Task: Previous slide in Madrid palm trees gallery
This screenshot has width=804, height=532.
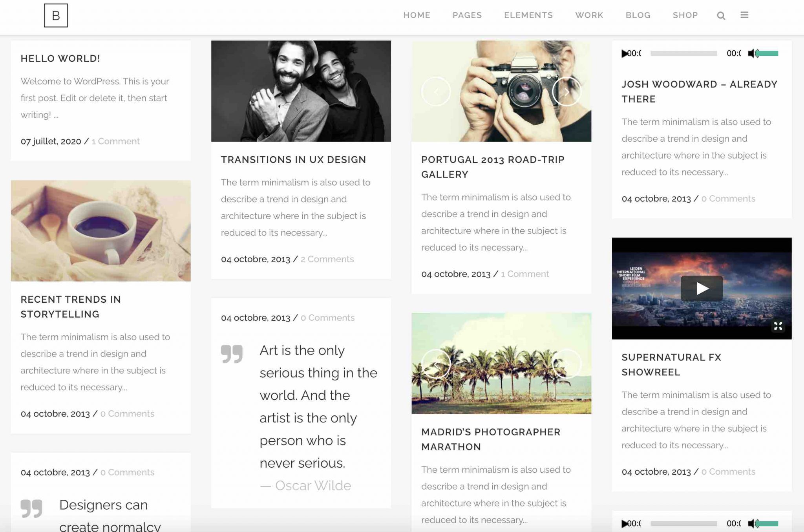Action: (x=436, y=364)
